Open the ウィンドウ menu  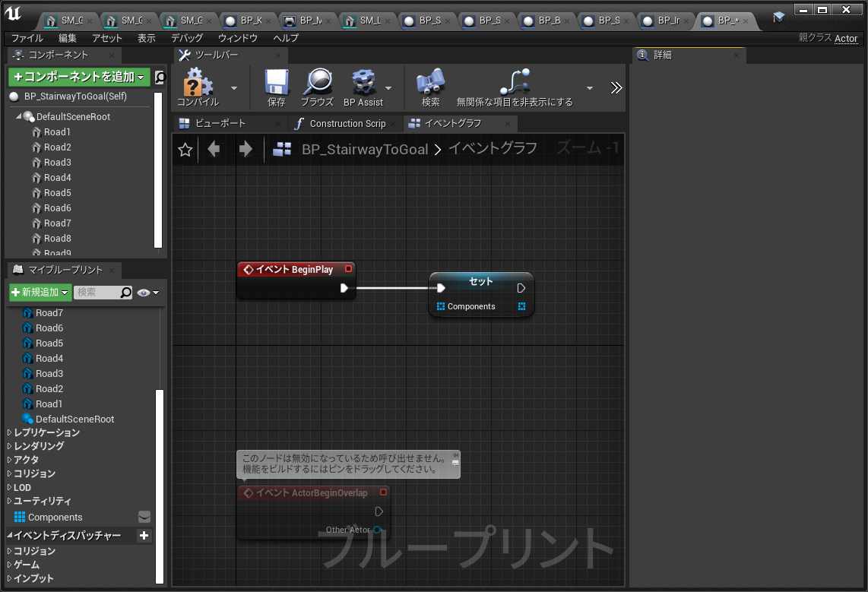tap(237, 38)
